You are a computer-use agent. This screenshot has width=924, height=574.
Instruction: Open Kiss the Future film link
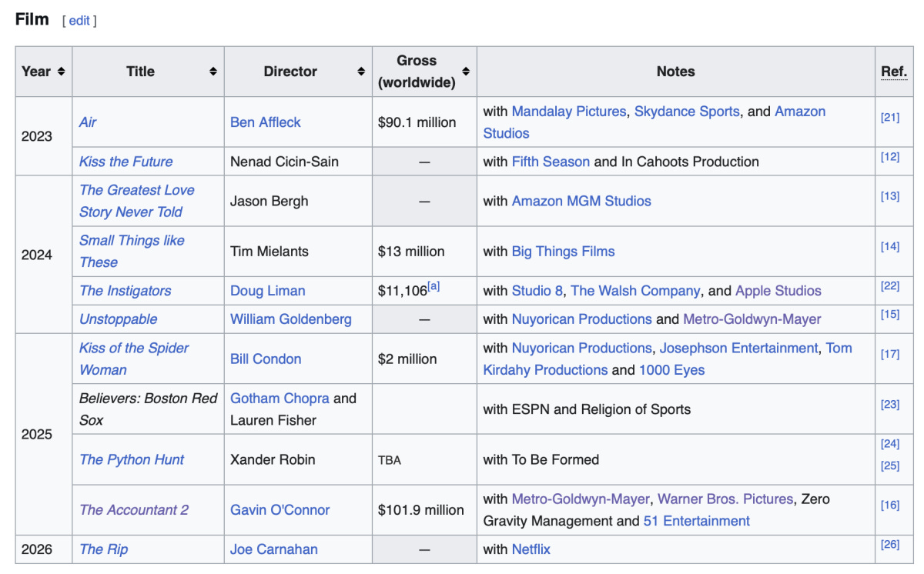(126, 162)
